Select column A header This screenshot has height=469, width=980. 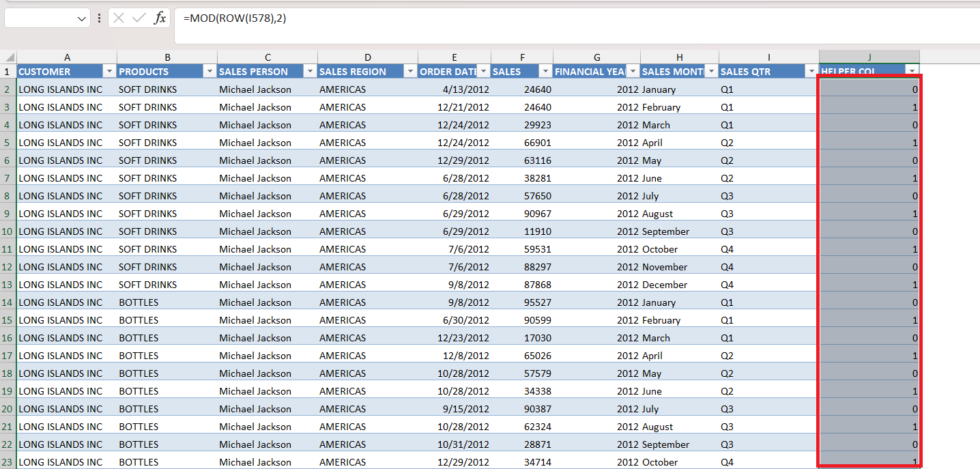coord(67,57)
